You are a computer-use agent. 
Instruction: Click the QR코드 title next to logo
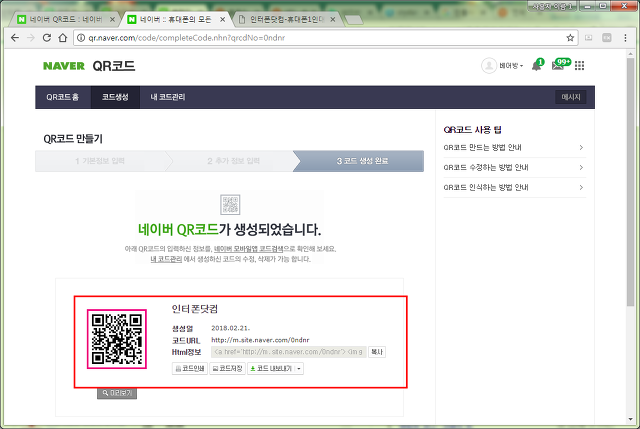pyautogui.click(x=113, y=66)
